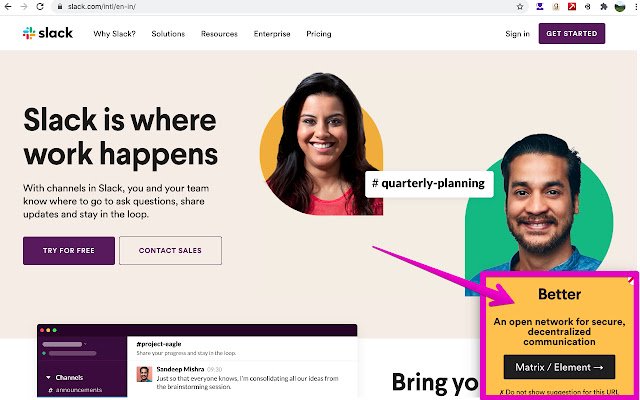Click the #project-eagle channel title
The image size is (640, 400).
[159, 344]
